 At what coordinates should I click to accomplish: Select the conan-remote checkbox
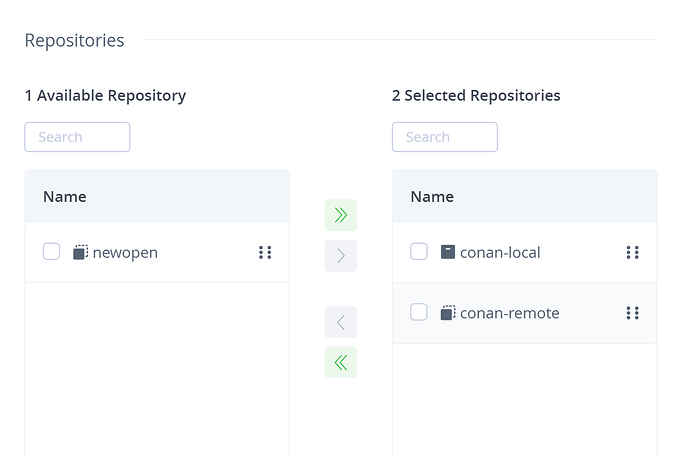coord(419,313)
